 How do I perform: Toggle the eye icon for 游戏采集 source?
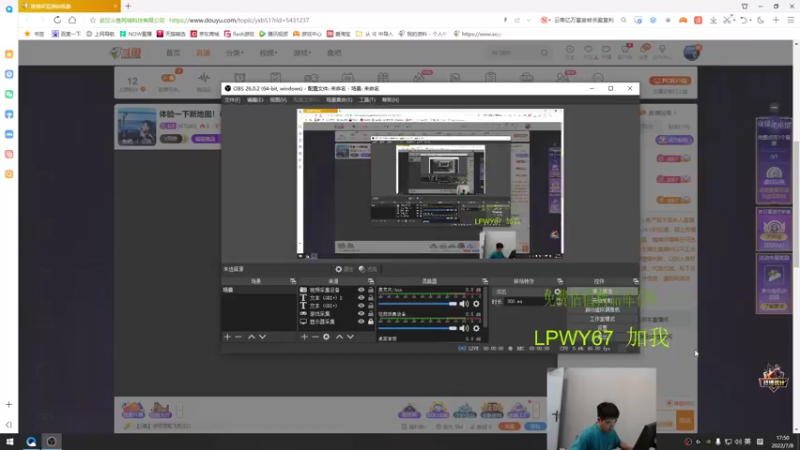tap(361, 314)
